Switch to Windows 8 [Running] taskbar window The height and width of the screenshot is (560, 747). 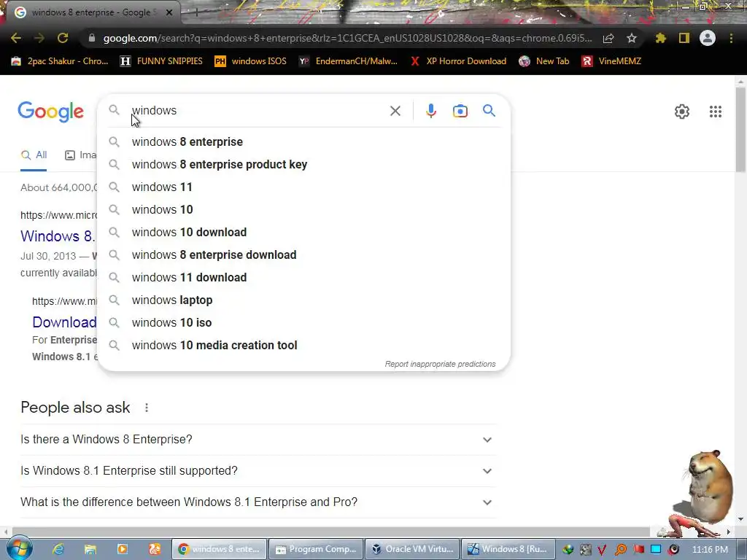pyautogui.click(x=508, y=549)
